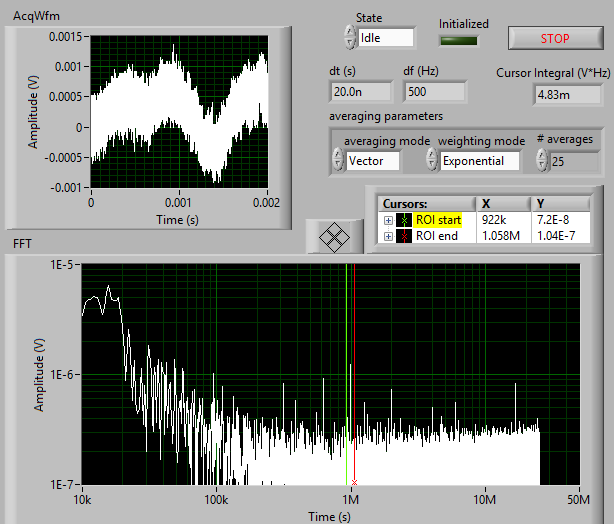Screen dimensions: 614x524
Task: Expand the ROI end cursor row
Action: click(388, 236)
